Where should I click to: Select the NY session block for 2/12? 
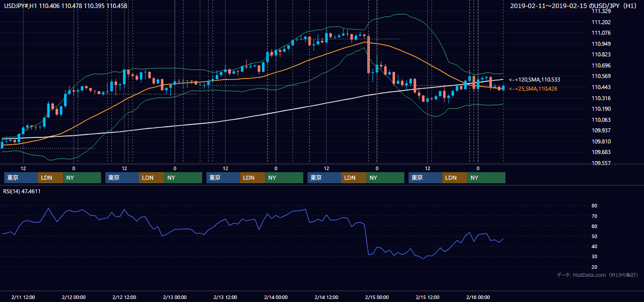click(183, 178)
